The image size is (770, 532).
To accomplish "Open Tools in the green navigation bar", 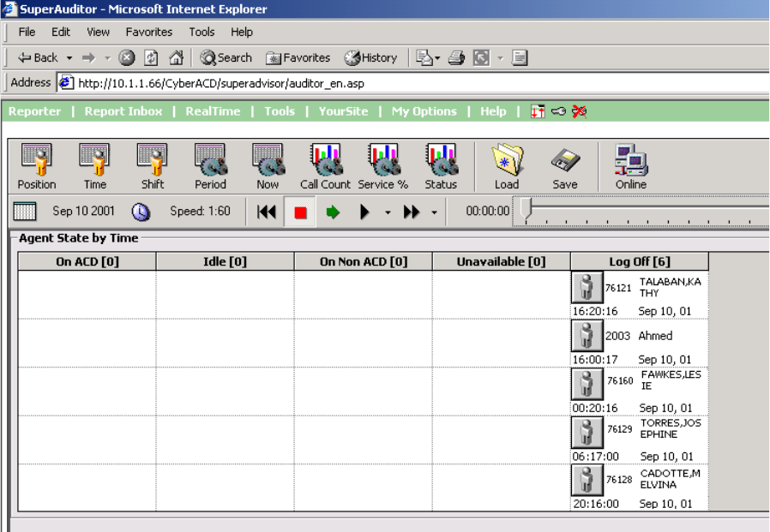I will pos(280,111).
